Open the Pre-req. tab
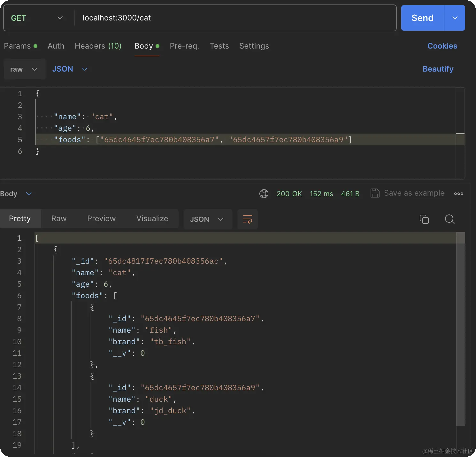Image resolution: width=476 pixels, height=457 pixels. 184,46
